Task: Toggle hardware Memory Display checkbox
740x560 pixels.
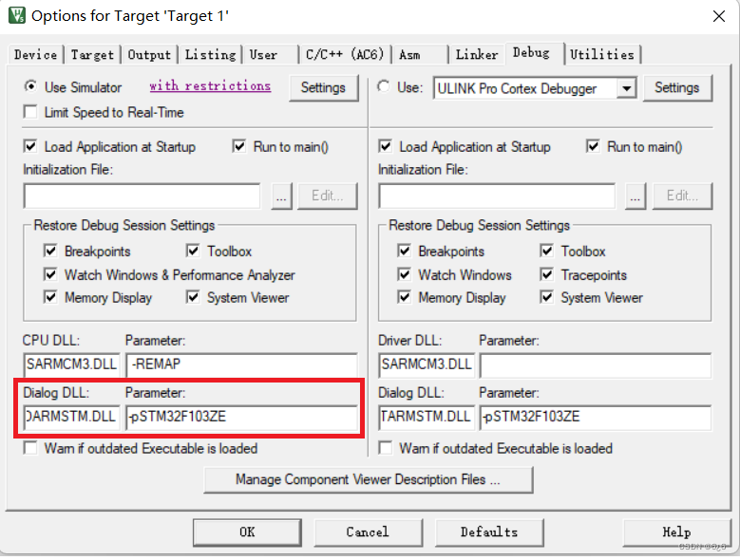Action: pyautogui.click(x=405, y=297)
